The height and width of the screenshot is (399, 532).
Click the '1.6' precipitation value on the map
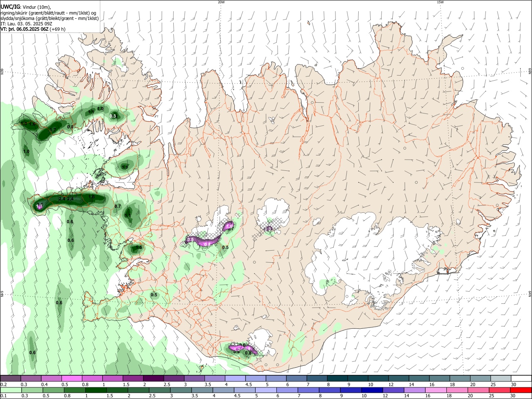click(x=32, y=124)
